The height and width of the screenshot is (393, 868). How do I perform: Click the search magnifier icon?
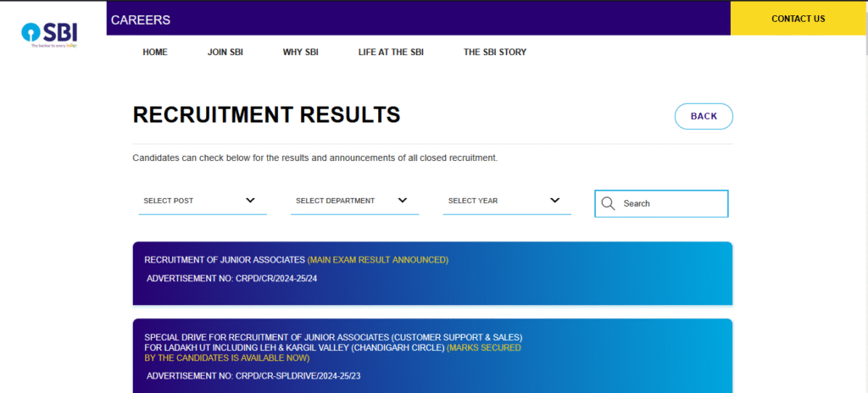click(x=608, y=203)
